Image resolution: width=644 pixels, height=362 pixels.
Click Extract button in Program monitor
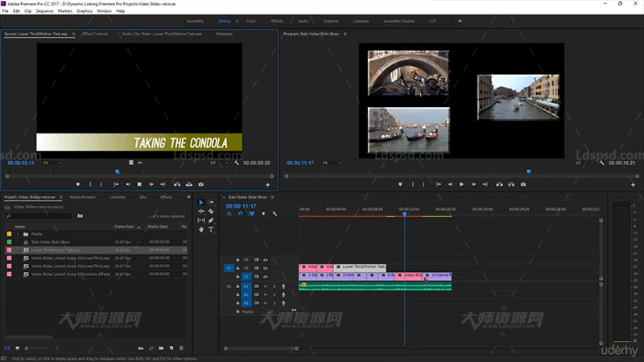tap(511, 185)
